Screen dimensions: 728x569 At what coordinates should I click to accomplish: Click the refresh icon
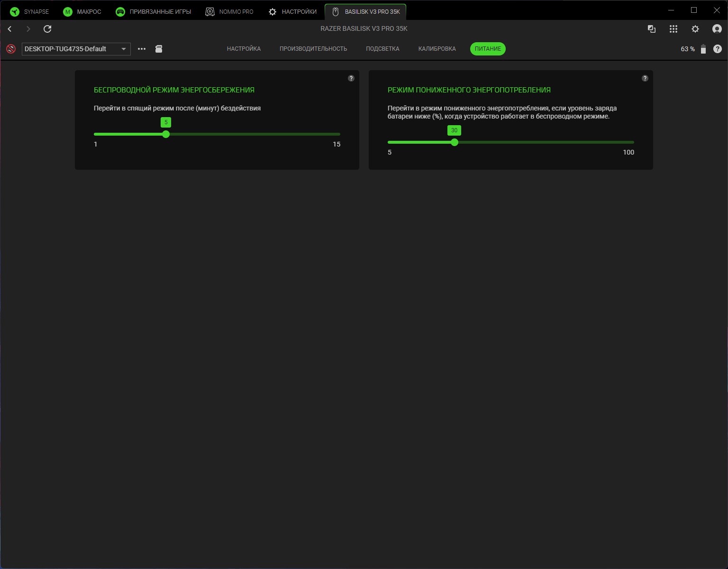pos(47,29)
